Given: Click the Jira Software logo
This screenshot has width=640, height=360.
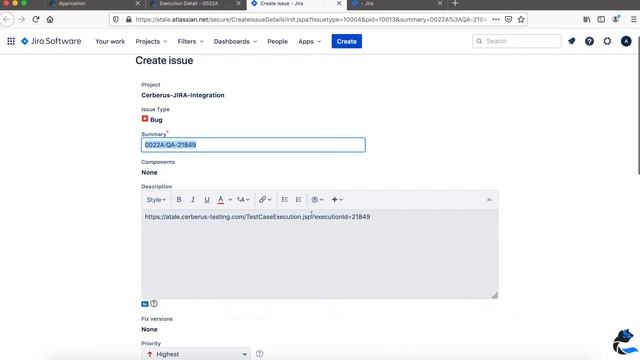Looking at the screenshot, I should point(51,41).
